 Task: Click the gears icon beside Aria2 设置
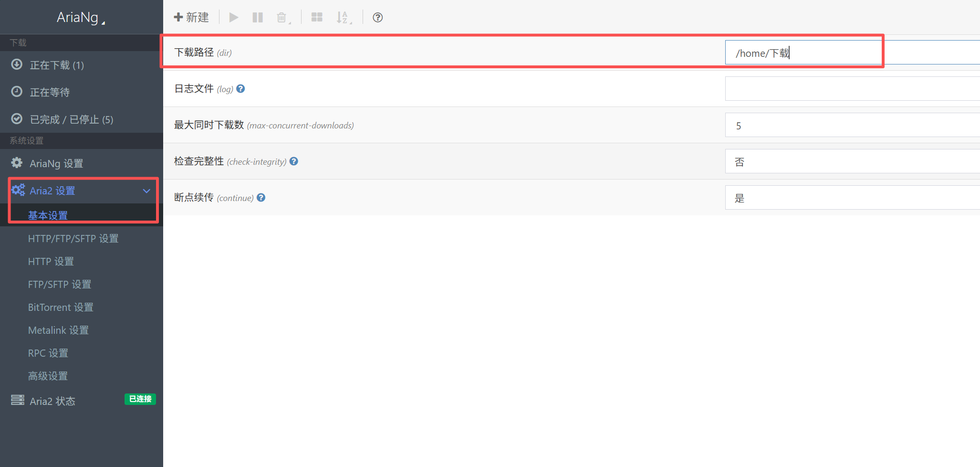(x=18, y=190)
